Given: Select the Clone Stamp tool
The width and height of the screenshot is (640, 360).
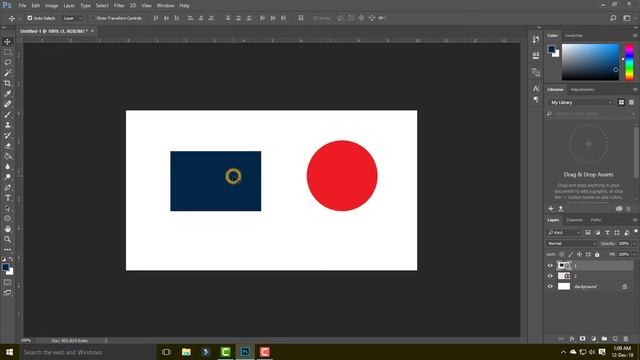Looking at the screenshot, I should point(7,125).
